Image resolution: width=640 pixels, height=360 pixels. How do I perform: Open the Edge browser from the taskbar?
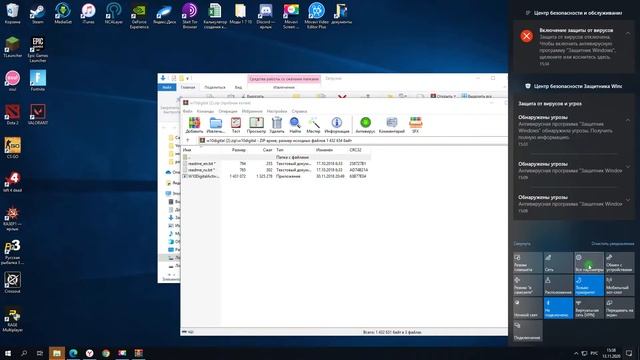[73, 353]
